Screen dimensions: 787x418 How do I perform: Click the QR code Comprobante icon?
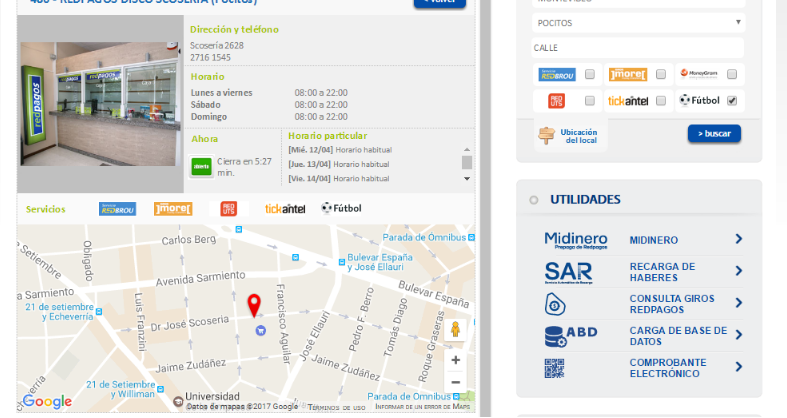coord(555,368)
